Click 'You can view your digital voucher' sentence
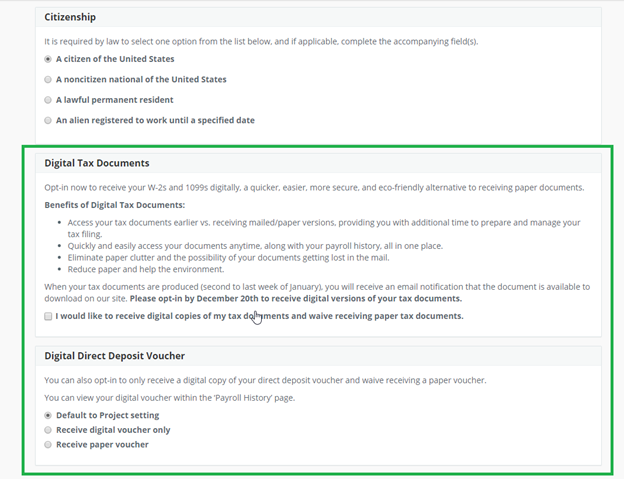The width and height of the screenshot is (624, 479). coord(170,398)
